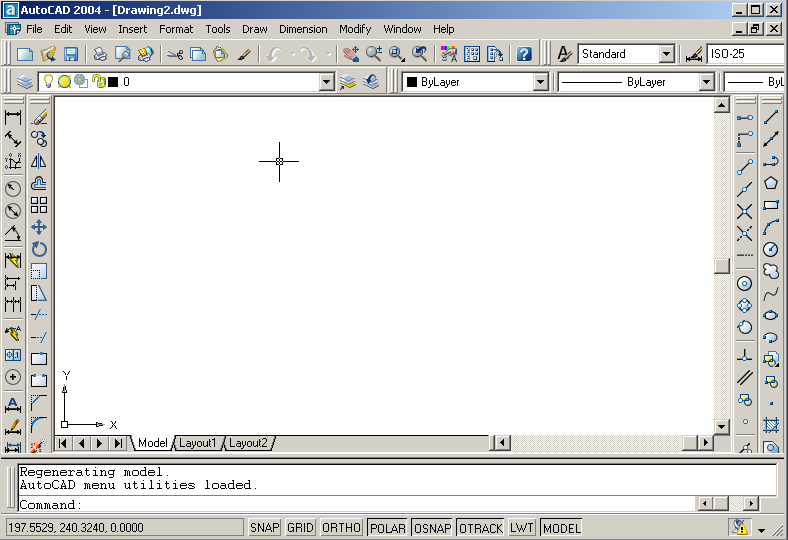The height and width of the screenshot is (540, 788).
Task: Select the Arc draw tool
Action: click(x=771, y=227)
